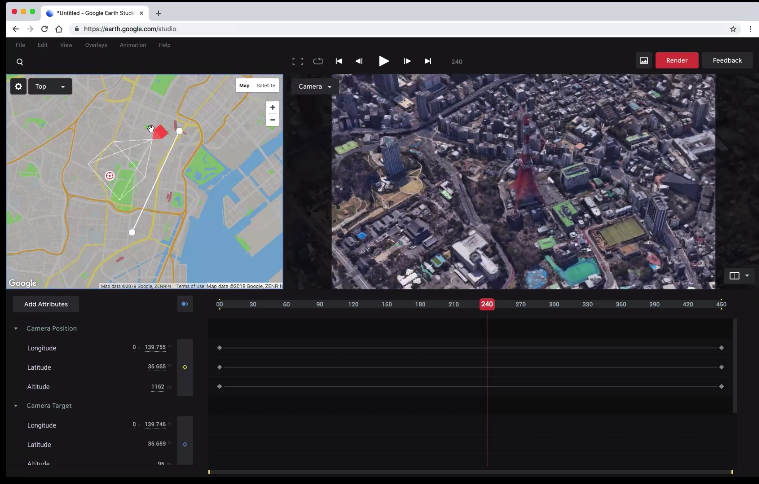The image size is (759, 484).
Task: Open the Camera dropdown
Action: coord(315,87)
